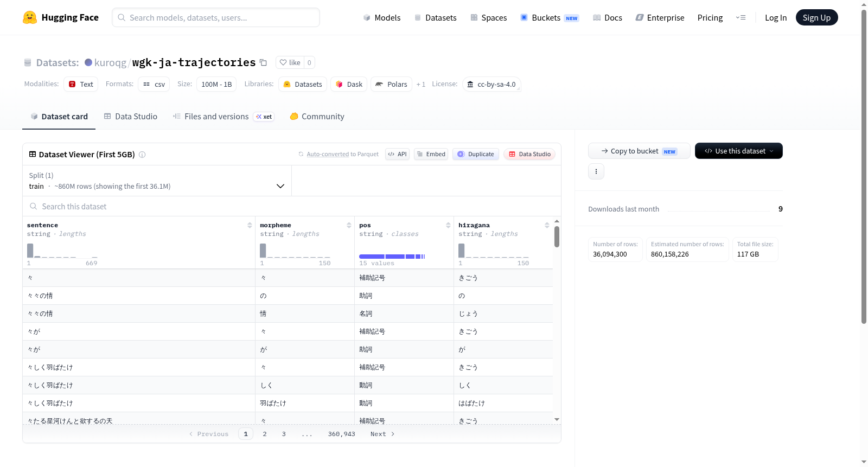The width and height of the screenshot is (868, 467).
Task: Select the hiragana cell 'じょう'
Action: (x=503, y=314)
